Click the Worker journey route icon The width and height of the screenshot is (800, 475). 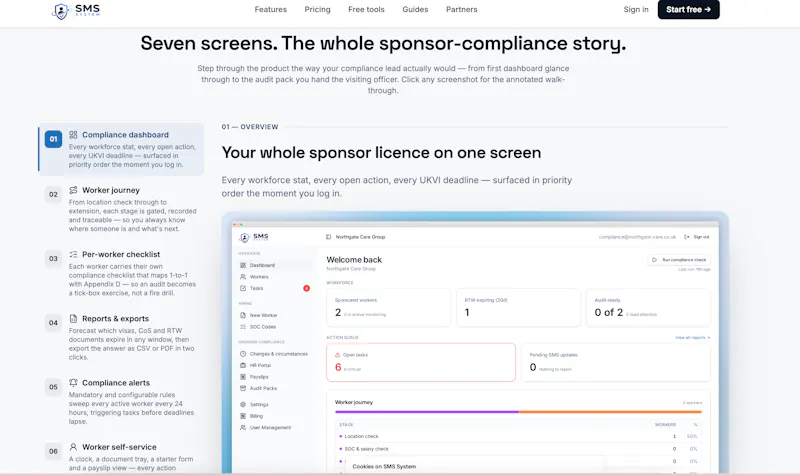[x=73, y=190]
